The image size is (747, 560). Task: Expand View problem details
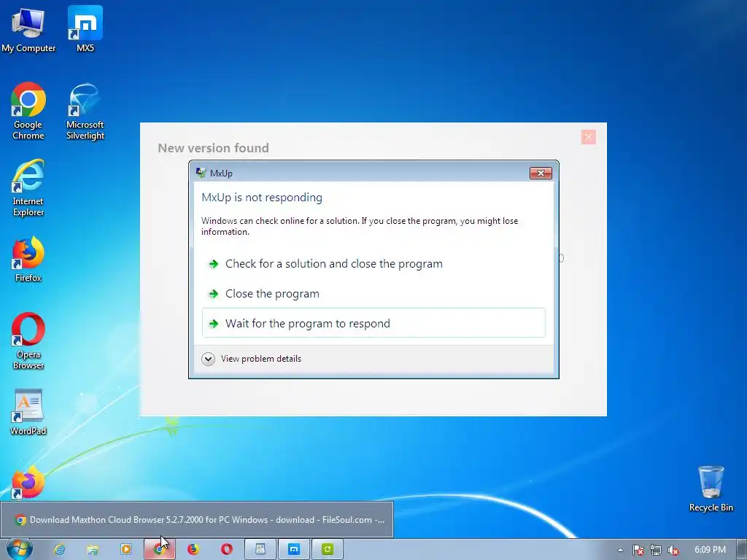251,359
